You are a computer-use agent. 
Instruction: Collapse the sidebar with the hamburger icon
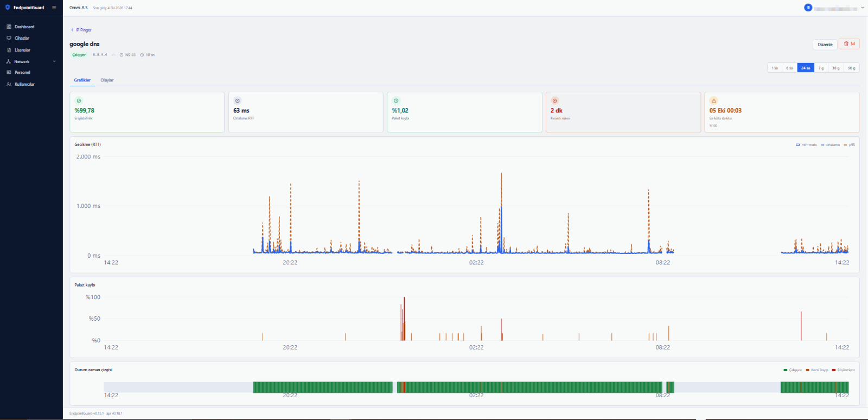point(54,8)
